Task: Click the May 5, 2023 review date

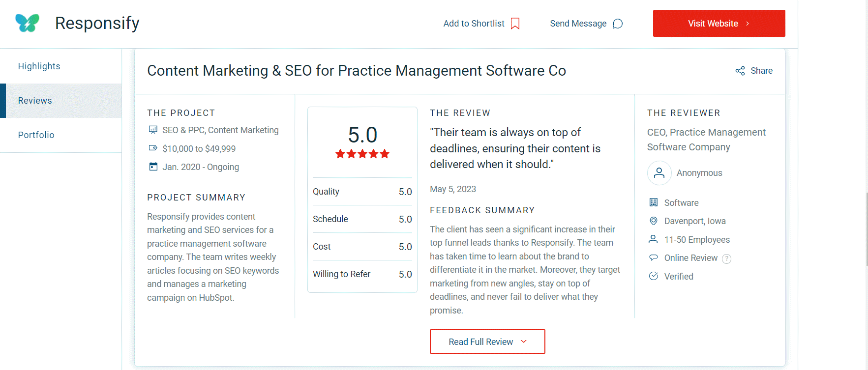Action: click(x=453, y=189)
